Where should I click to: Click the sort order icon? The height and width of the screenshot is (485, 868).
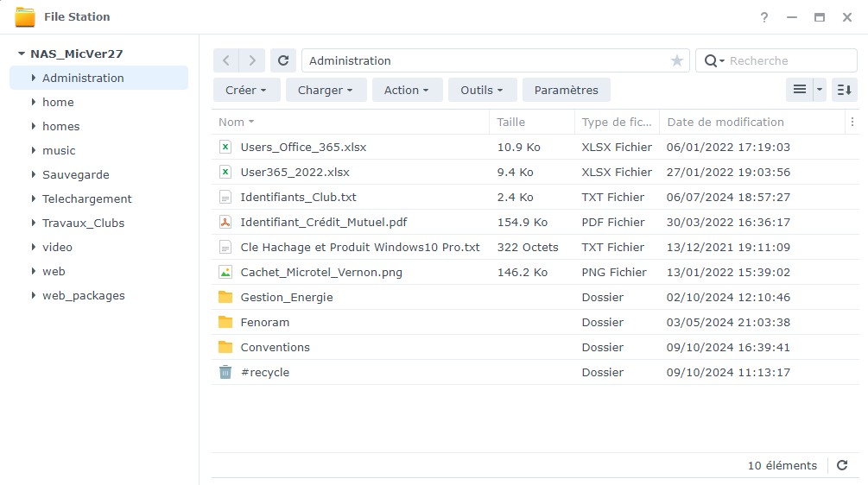tap(844, 90)
